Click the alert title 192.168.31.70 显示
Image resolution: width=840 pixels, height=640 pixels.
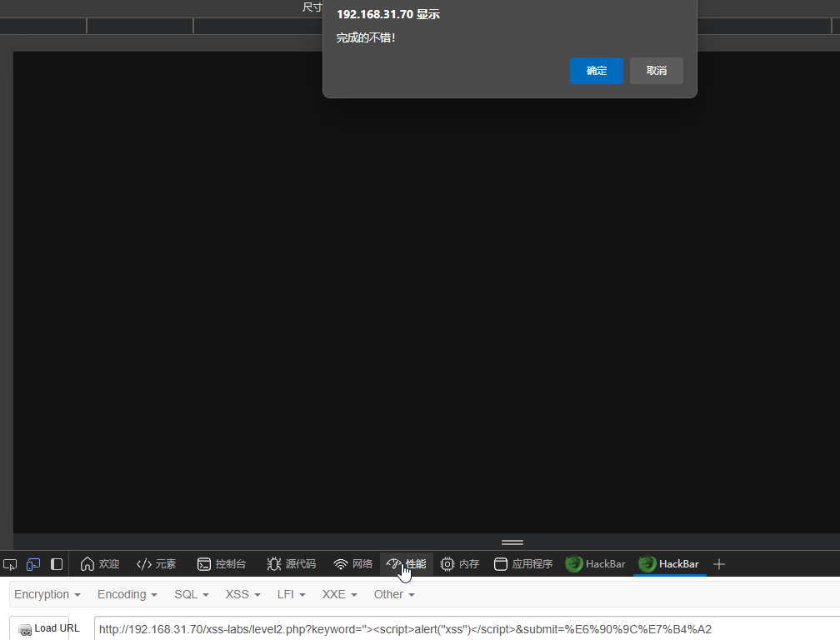388,14
